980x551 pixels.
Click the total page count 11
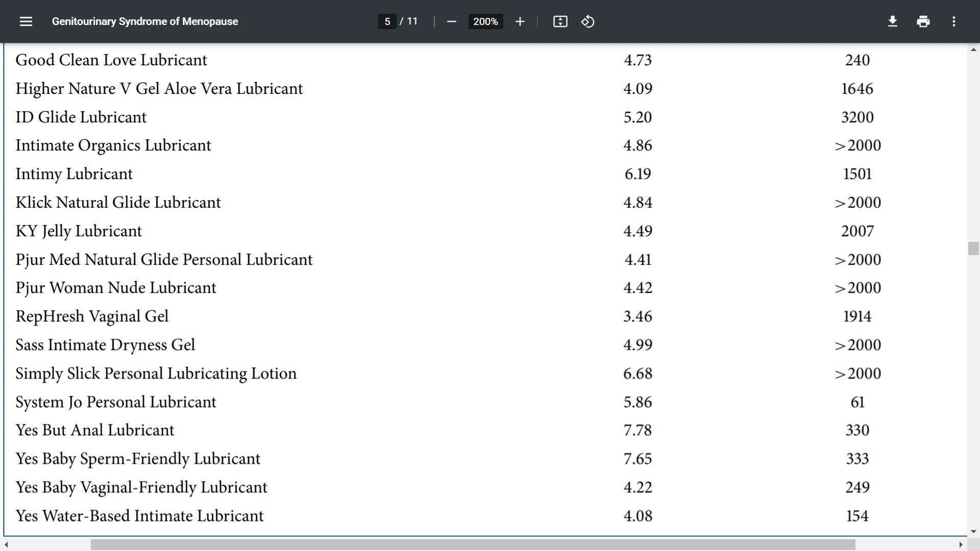(x=412, y=21)
